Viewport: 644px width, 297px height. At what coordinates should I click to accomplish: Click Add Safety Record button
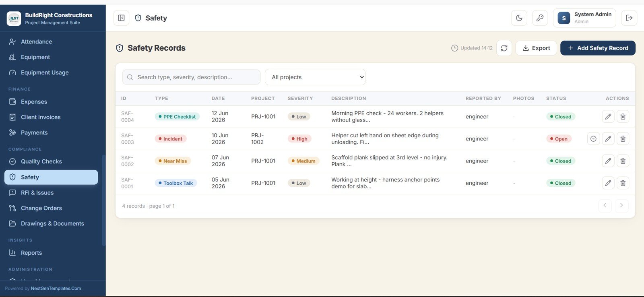tap(598, 48)
